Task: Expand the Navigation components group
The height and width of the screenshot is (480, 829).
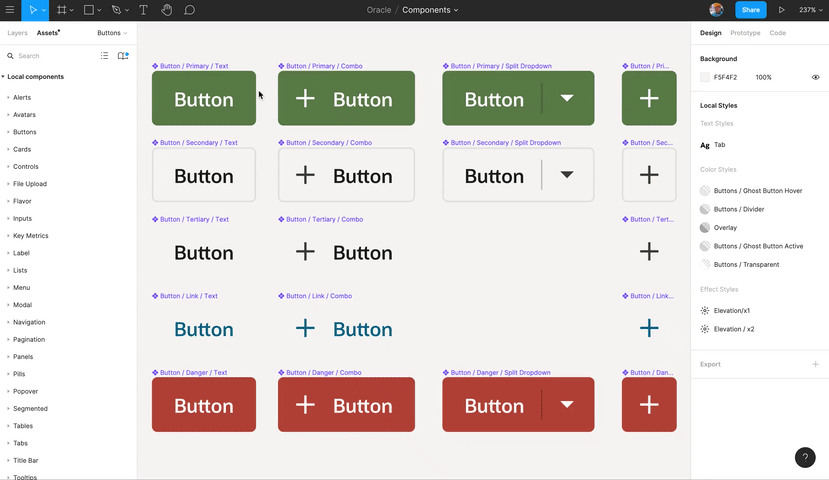Action: pos(29,322)
